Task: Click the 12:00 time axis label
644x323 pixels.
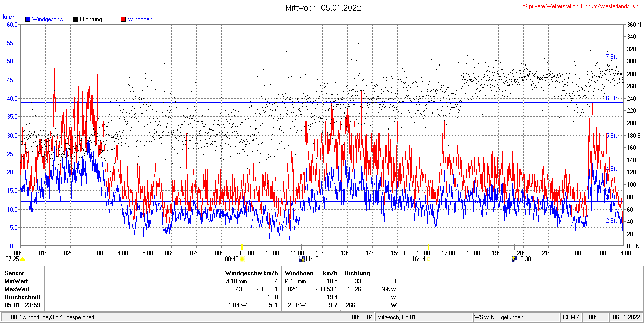Action: pyautogui.click(x=323, y=253)
